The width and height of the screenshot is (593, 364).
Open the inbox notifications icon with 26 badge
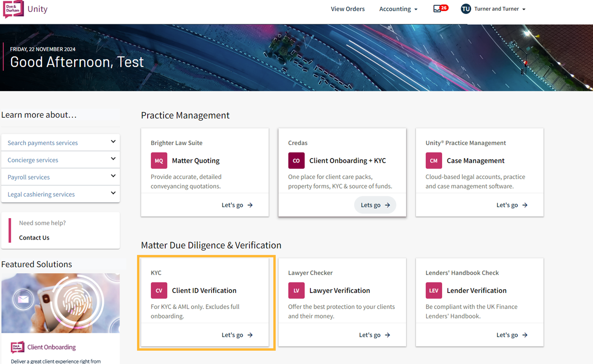440,8
